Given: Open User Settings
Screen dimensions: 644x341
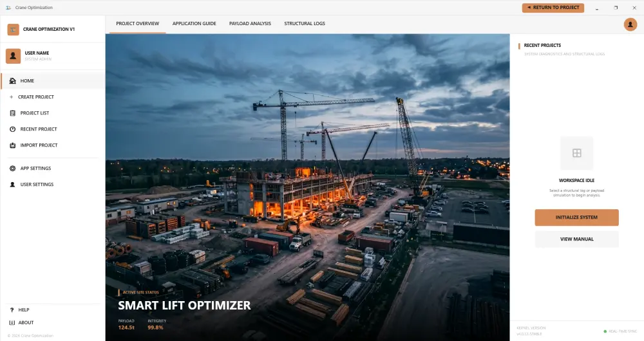Looking at the screenshot, I should [x=53, y=185].
